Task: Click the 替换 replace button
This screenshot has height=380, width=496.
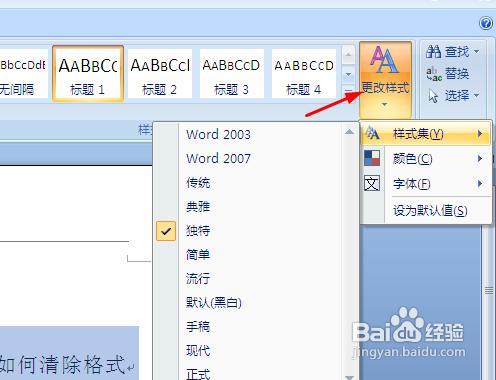Action: [x=448, y=74]
